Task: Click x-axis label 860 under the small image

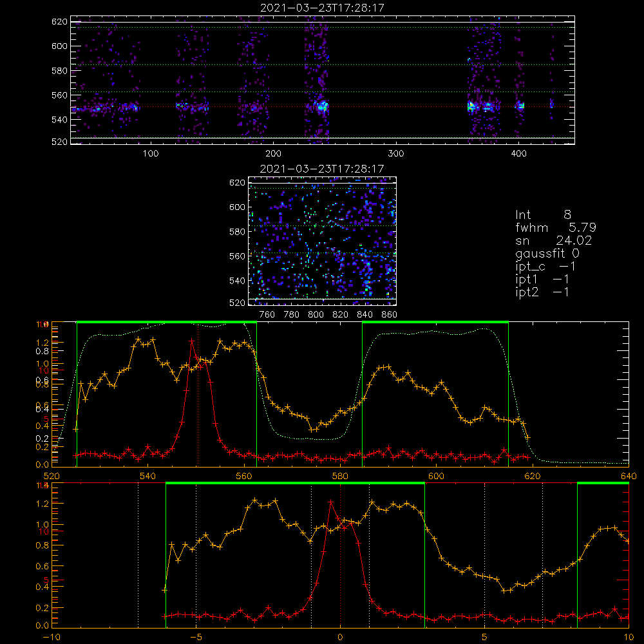Action: 390,315
